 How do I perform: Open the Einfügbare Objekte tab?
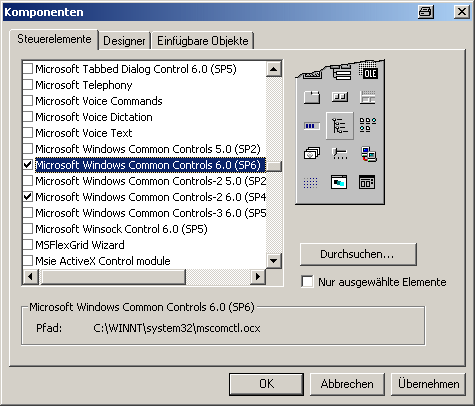coord(203,41)
